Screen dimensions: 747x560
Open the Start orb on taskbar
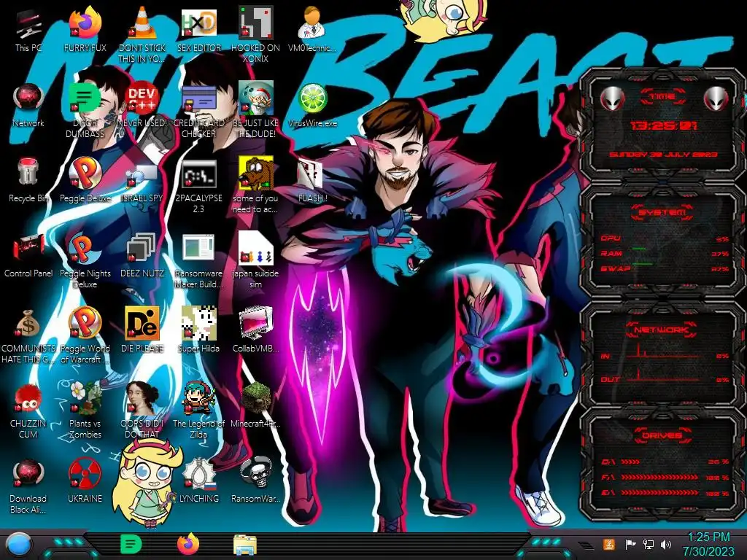(x=18, y=545)
